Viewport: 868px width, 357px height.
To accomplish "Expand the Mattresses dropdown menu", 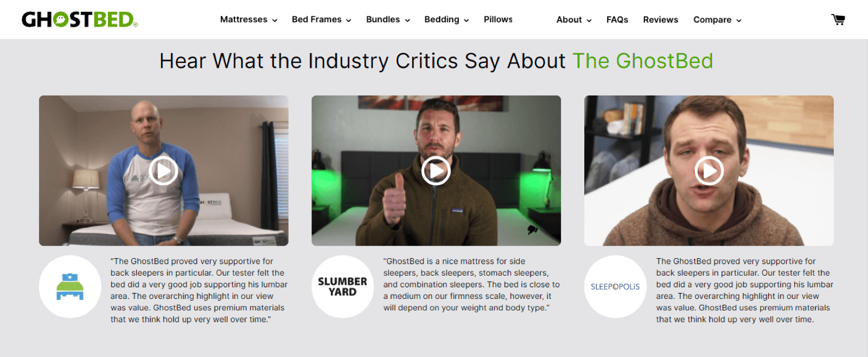I will (248, 20).
